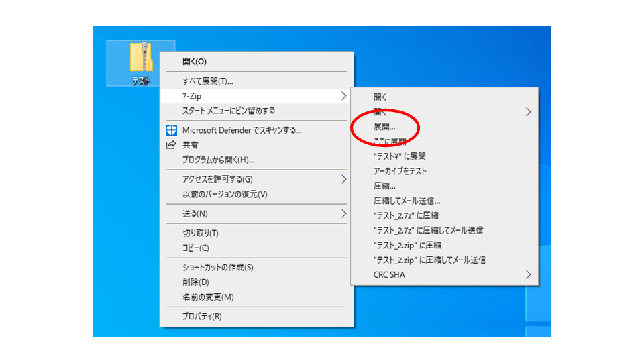Expand the 送る(N) submenu arrow
Screen dimensions: 644x363
click(343, 214)
